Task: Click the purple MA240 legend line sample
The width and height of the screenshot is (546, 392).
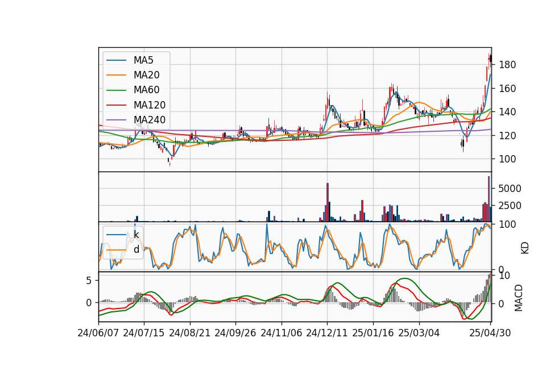Action: pyautogui.click(x=117, y=120)
